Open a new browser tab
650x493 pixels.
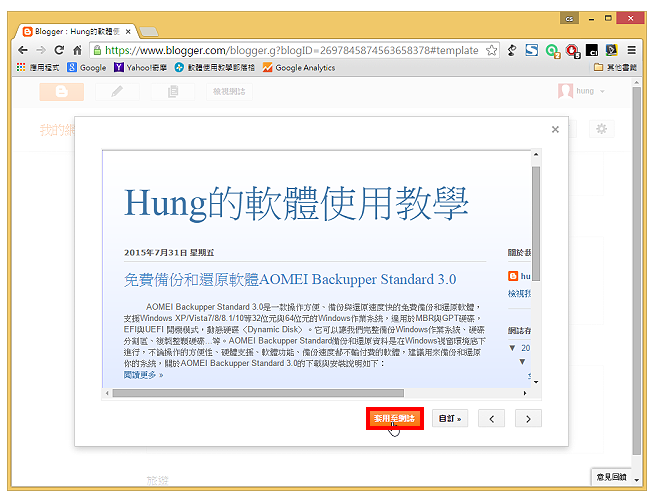coord(148,32)
